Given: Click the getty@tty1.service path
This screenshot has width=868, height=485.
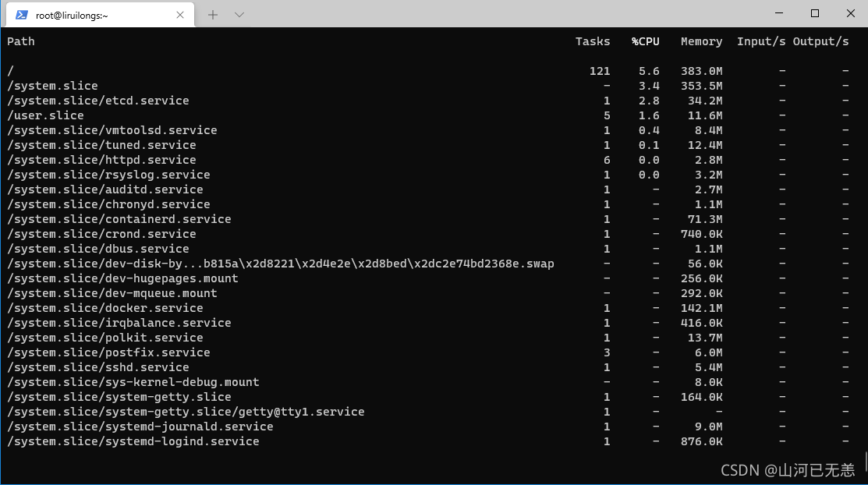Looking at the screenshot, I should pos(186,412).
